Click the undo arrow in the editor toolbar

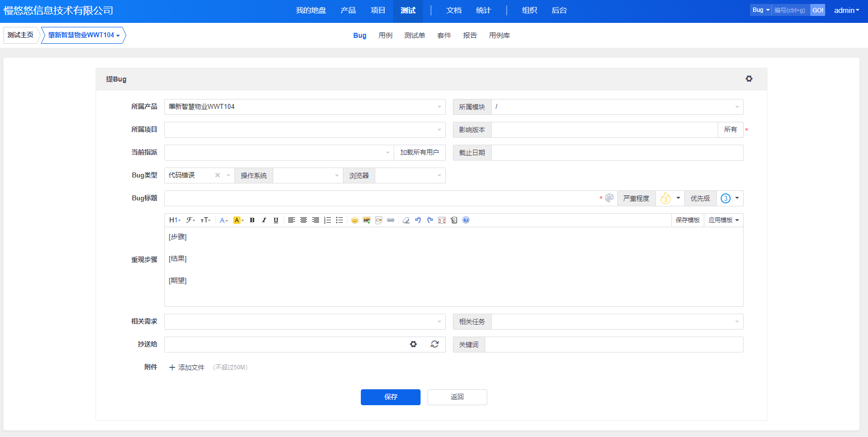click(418, 220)
